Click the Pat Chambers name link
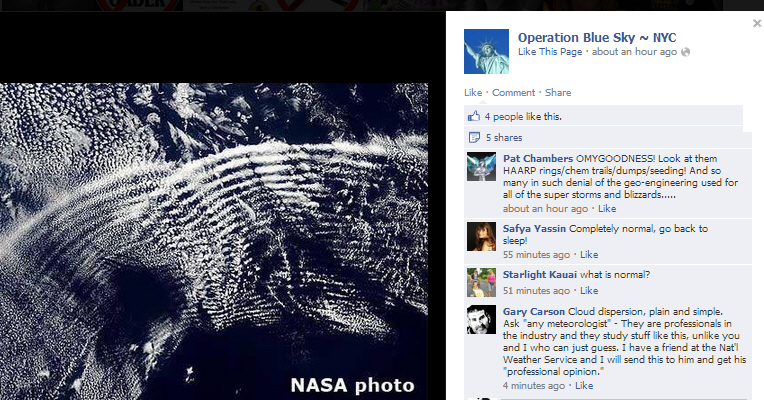The height and width of the screenshot is (400, 764). coord(537,158)
